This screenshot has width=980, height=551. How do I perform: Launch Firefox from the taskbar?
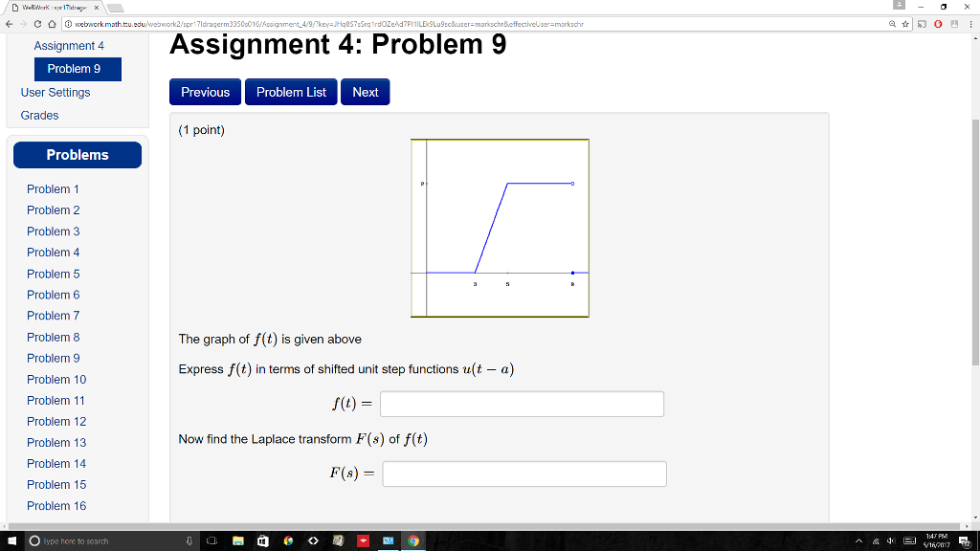pos(288,540)
